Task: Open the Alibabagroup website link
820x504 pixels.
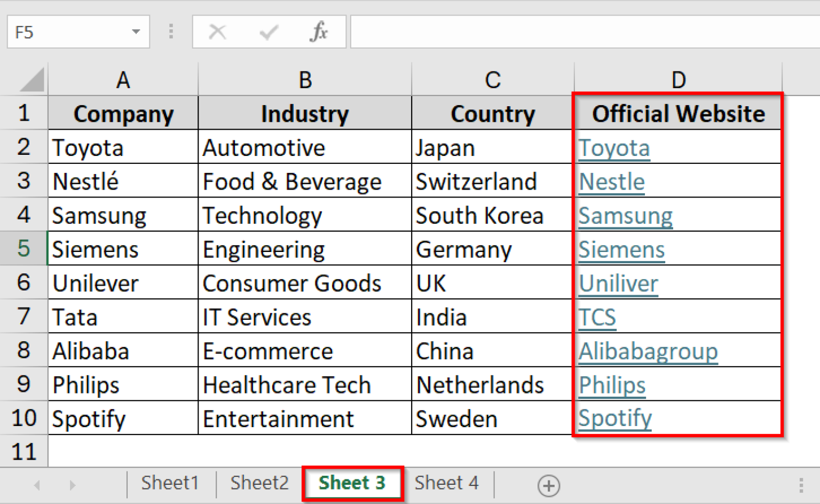Action: coord(648,351)
